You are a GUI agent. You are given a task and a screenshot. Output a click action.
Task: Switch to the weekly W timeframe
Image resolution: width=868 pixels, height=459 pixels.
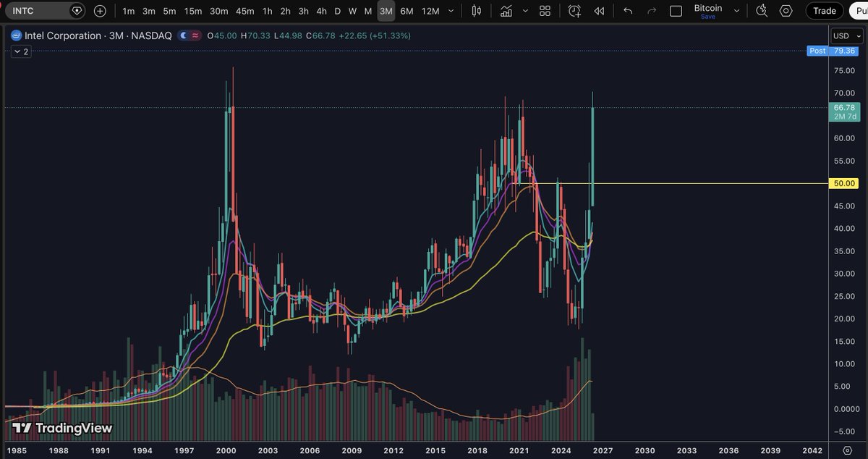tap(352, 11)
